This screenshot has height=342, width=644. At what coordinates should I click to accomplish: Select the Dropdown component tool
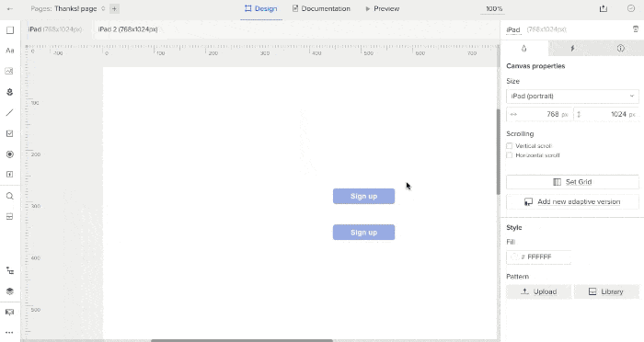click(10, 175)
